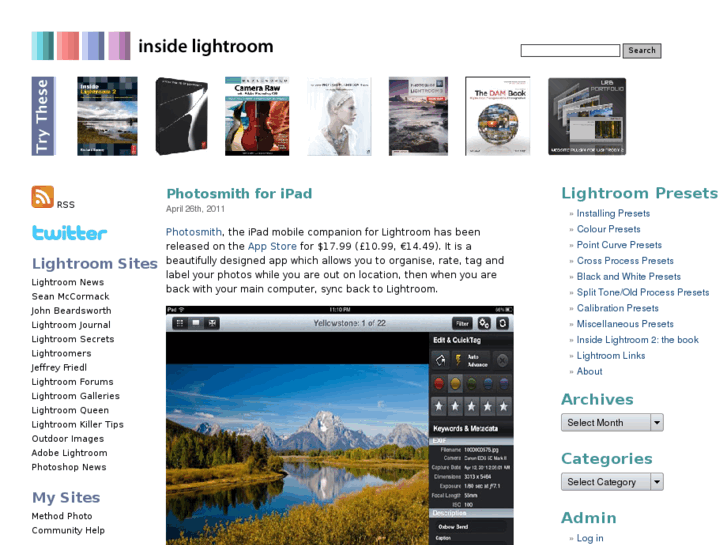Open the white portrait book cover
Screen dimensions: 727x545
(339, 116)
